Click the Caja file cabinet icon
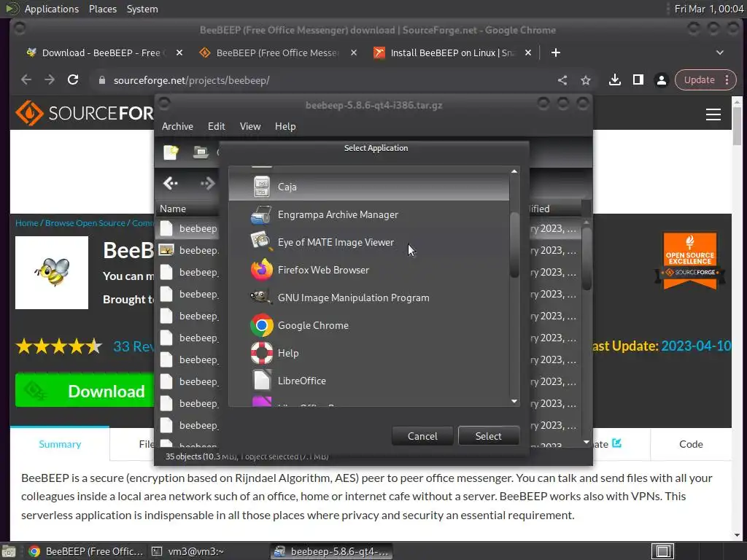 (x=262, y=187)
